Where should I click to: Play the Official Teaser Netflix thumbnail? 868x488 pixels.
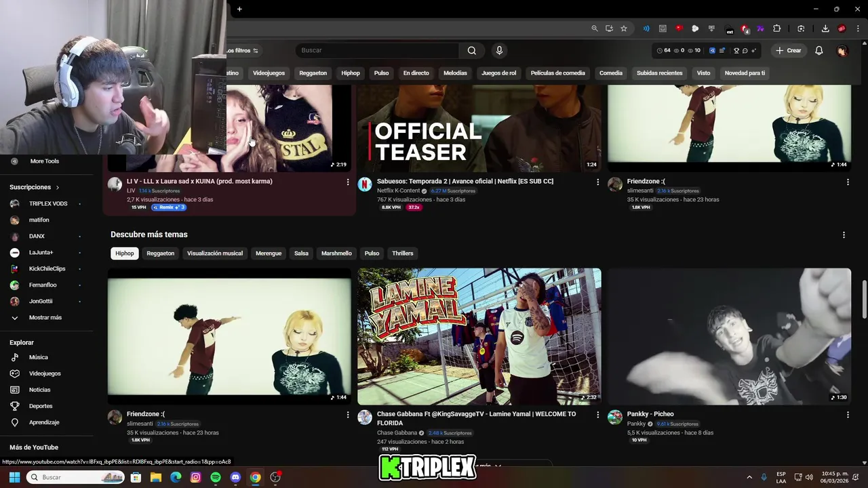click(479, 128)
